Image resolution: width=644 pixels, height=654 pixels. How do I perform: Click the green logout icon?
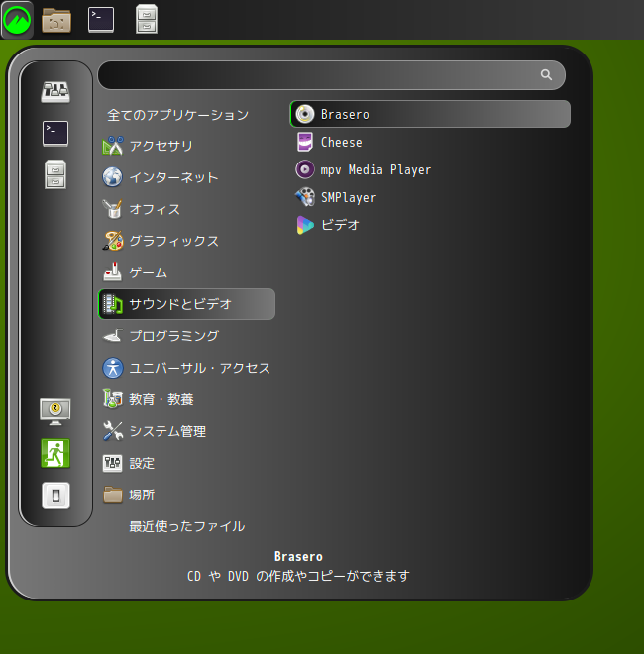pyautogui.click(x=55, y=454)
